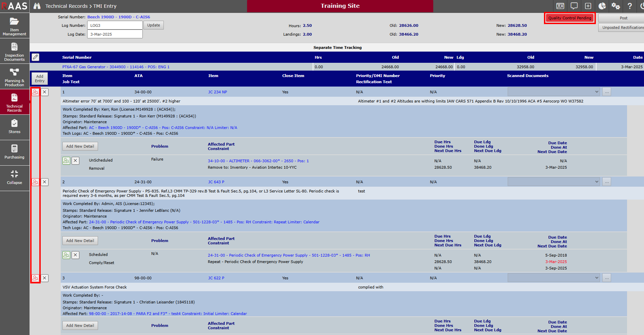This screenshot has height=335, width=644.
Task: Open the settings gears icon in the header
Action: [616, 6]
